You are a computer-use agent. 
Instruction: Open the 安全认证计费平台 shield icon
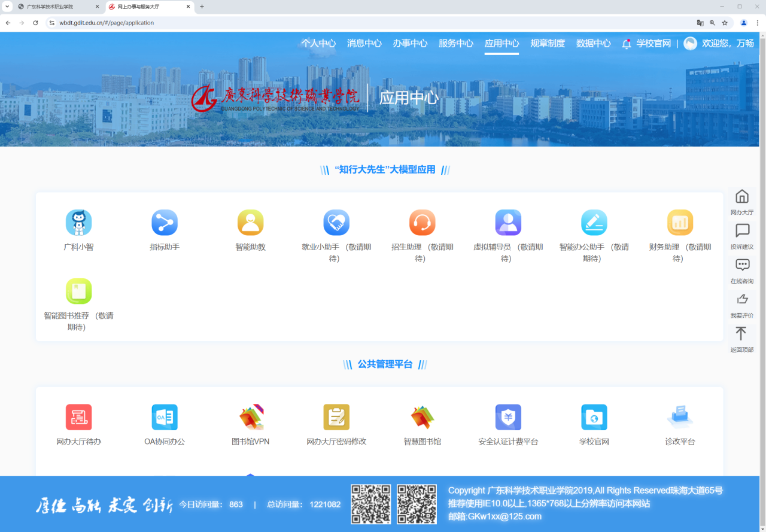click(x=508, y=417)
